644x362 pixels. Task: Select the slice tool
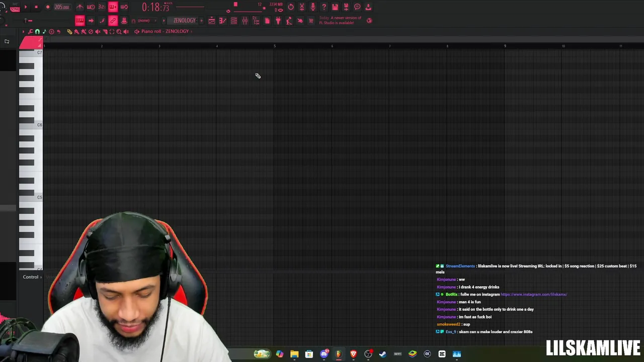click(x=105, y=31)
